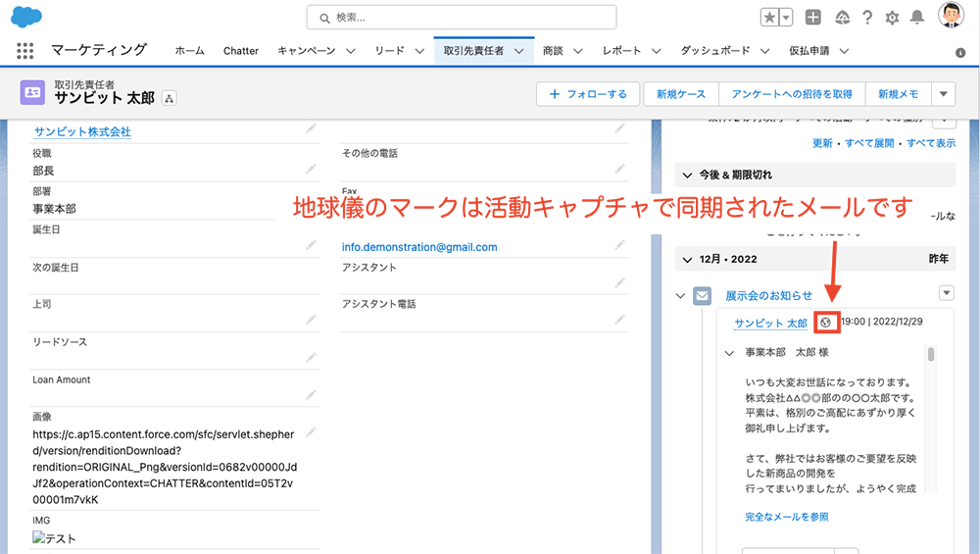Image resolution: width=980 pixels, height=554 pixels.
Task: Click the 完全なメールを参照 link
Action: 787,517
